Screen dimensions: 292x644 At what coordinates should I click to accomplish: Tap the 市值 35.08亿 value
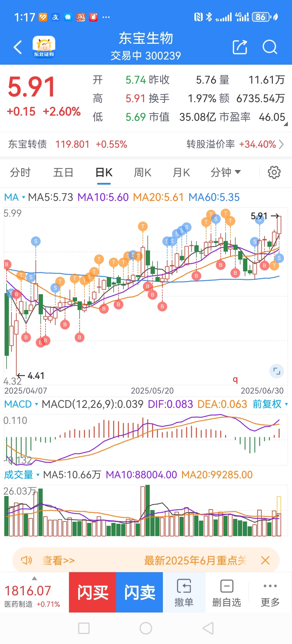tap(198, 117)
